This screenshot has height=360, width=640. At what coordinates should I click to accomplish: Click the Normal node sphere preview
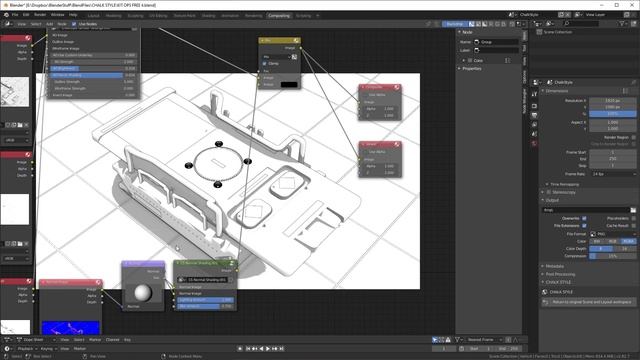[x=143, y=292]
